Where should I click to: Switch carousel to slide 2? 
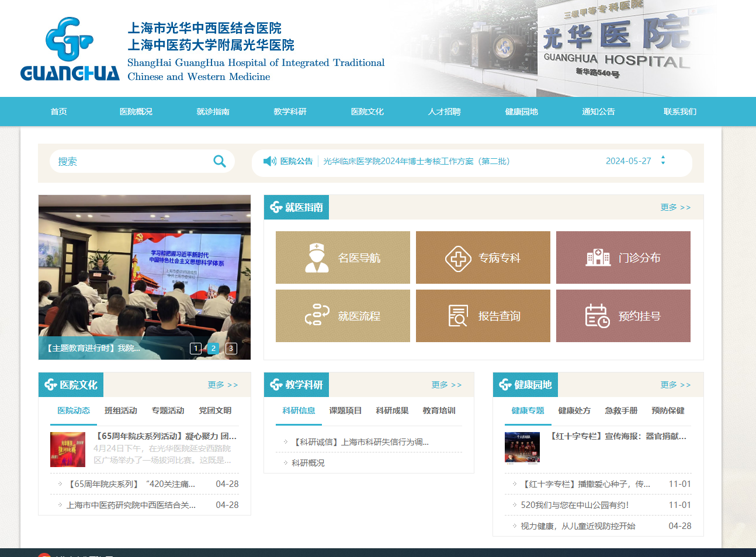point(213,349)
